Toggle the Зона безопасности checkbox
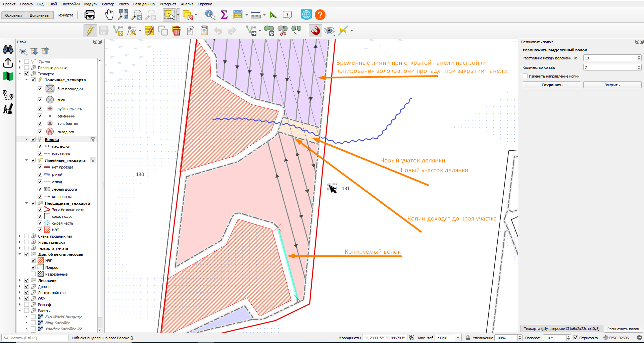The height and width of the screenshot is (343, 644). tap(40, 209)
